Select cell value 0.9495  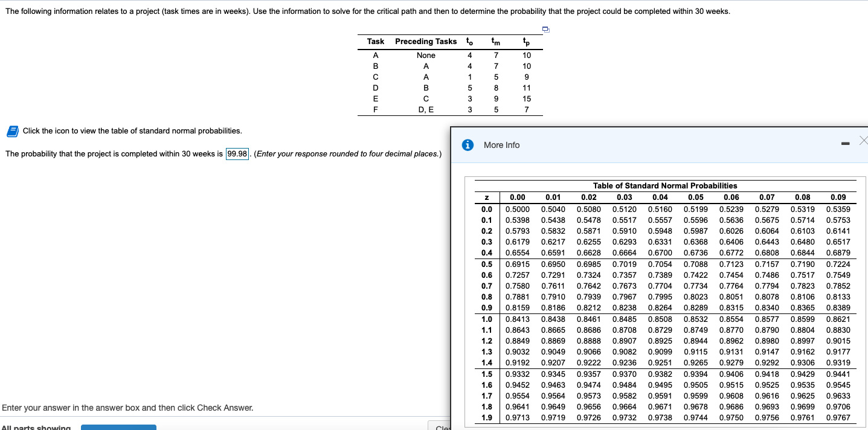(660, 385)
